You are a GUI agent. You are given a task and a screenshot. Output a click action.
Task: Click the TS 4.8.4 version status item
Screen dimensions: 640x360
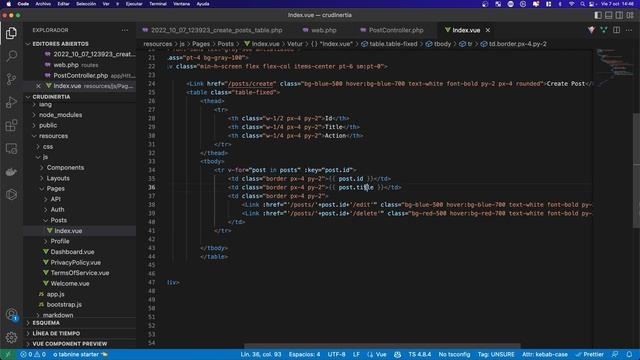(x=420, y=354)
